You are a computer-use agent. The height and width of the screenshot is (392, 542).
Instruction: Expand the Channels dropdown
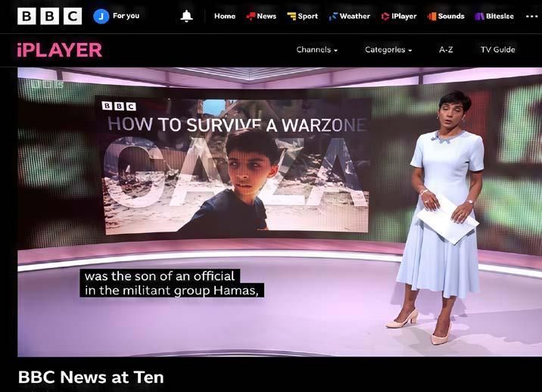pos(316,50)
